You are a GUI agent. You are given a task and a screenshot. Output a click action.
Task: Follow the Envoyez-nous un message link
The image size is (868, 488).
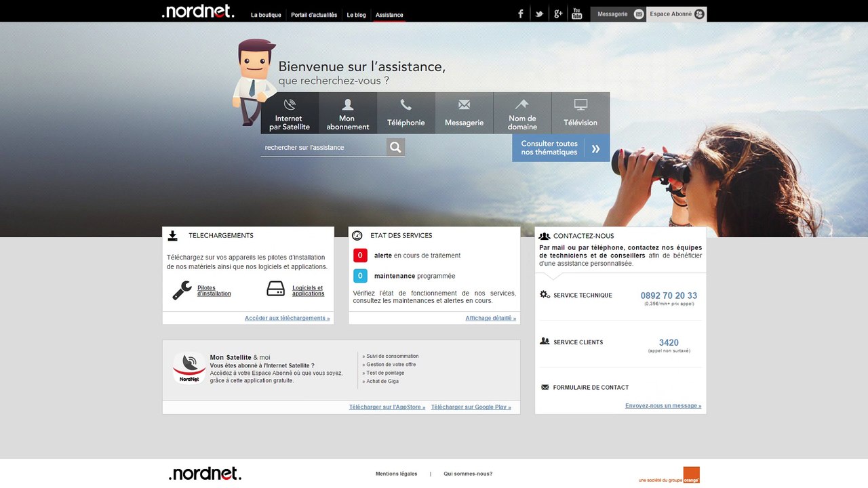[663, 406]
